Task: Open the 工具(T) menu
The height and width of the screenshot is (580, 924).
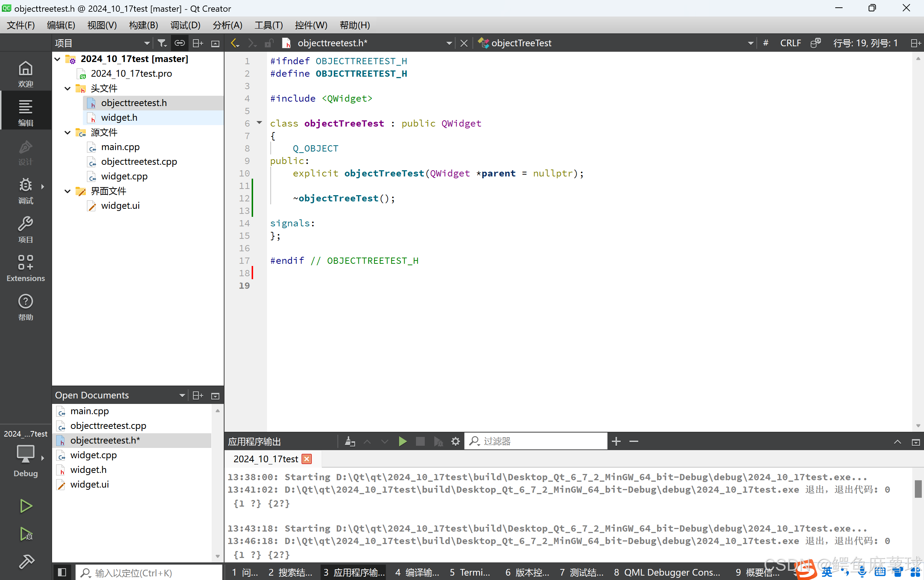Action: coord(269,25)
